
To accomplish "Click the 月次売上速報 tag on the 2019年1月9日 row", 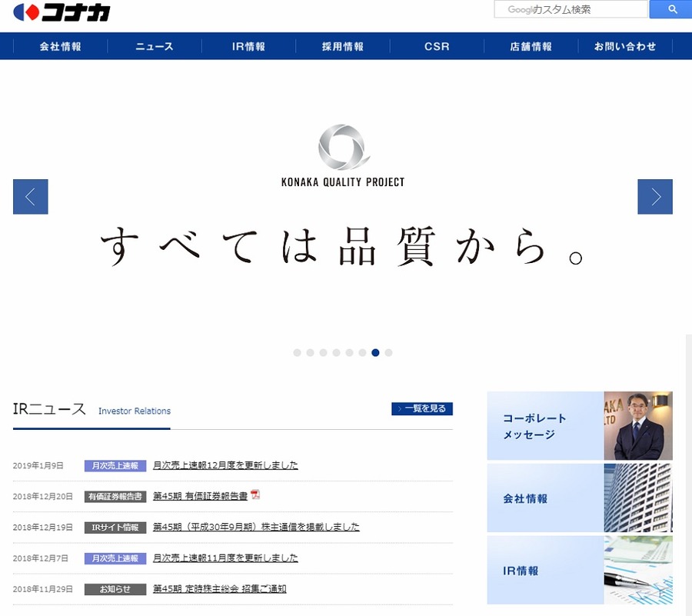I will point(115,465).
